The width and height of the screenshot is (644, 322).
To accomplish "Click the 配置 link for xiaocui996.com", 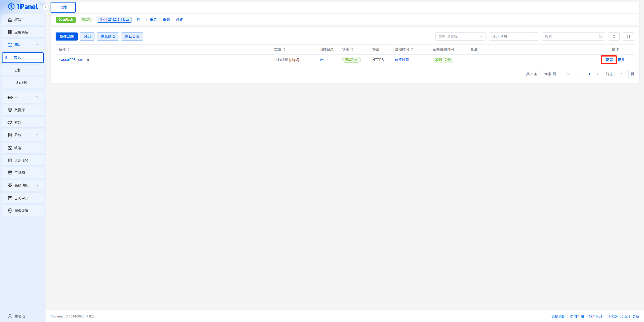I will pyautogui.click(x=609, y=60).
